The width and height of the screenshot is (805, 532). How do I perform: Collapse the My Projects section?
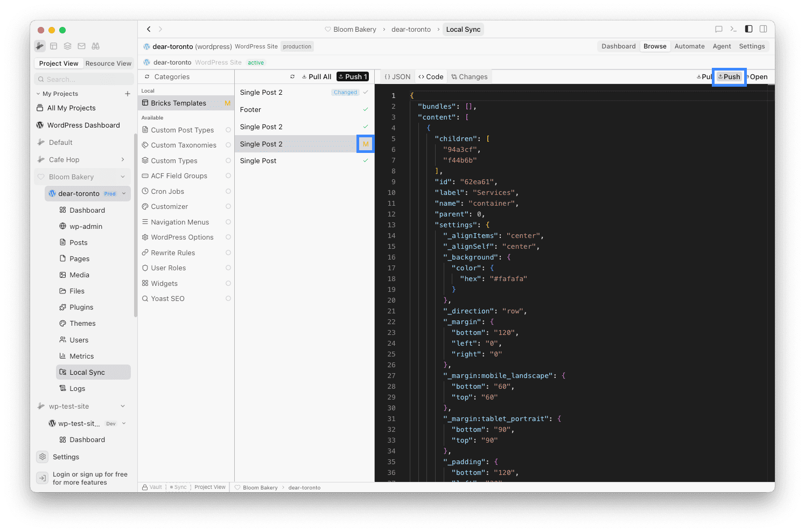coord(38,94)
